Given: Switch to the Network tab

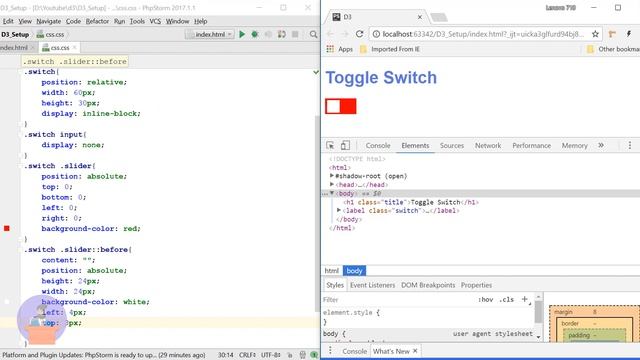Looking at the screenshot, I should [x=488, y=145].
